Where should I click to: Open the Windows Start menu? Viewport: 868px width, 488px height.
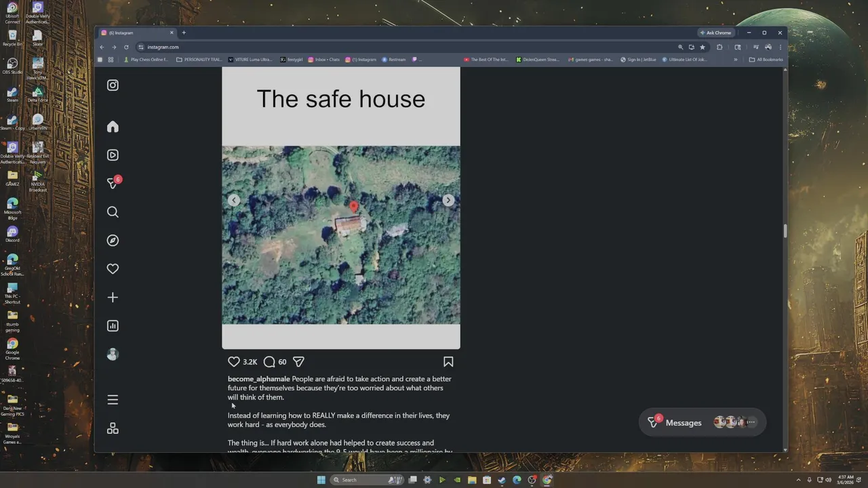click(321, 480)
